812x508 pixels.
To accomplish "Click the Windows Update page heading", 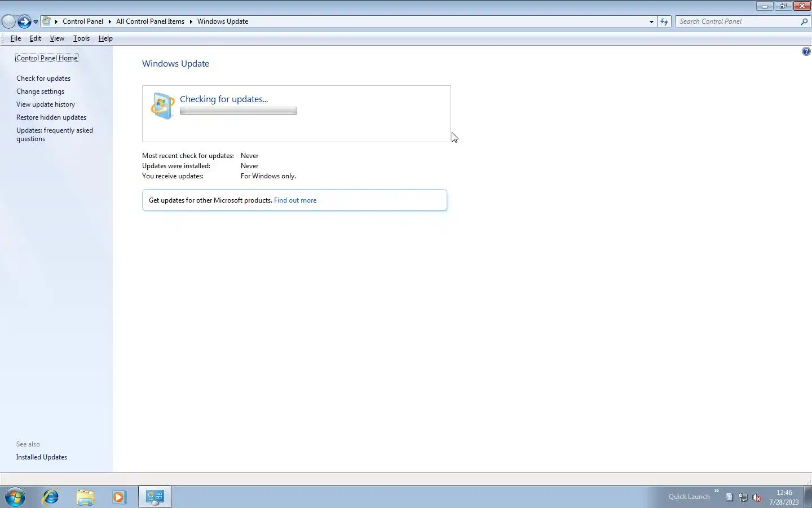I will coord(175,64).
